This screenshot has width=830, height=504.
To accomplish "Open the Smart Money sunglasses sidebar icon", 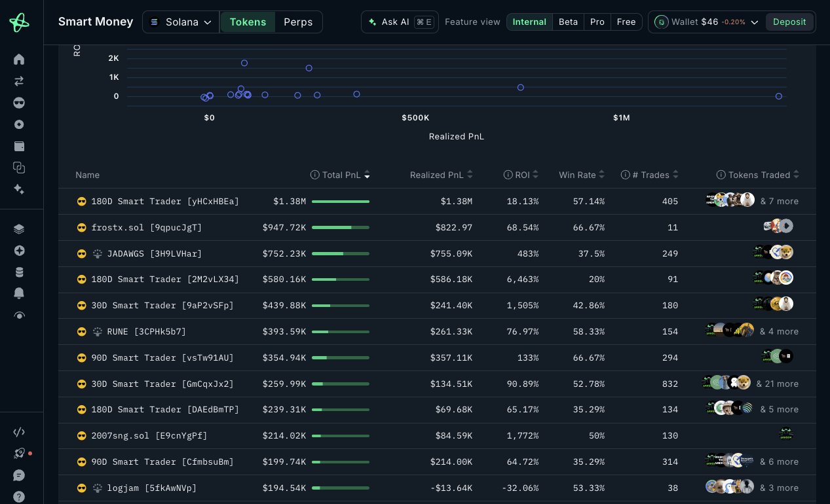I will (19, 103).
